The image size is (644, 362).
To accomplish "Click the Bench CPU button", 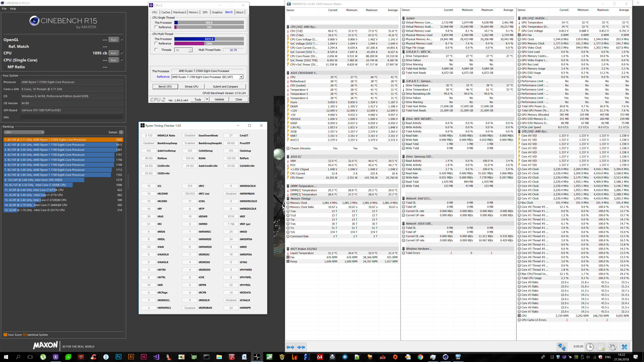I will (165, 86).
